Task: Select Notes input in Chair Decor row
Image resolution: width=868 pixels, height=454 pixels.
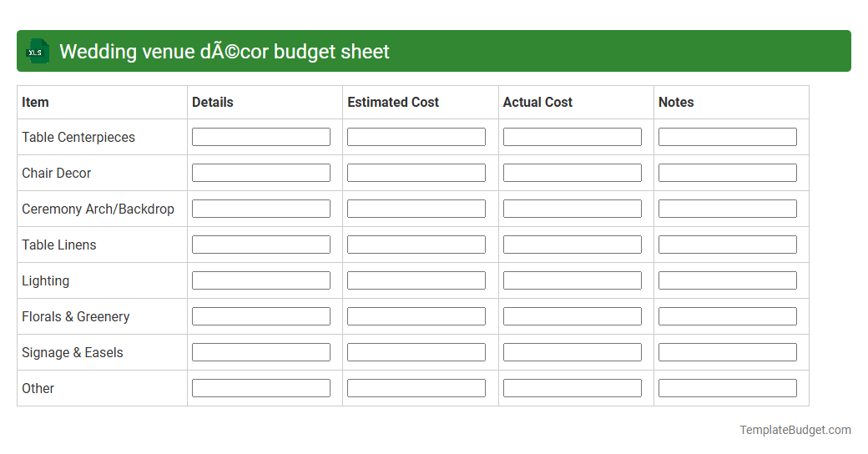Action: (x=728, y=173)
